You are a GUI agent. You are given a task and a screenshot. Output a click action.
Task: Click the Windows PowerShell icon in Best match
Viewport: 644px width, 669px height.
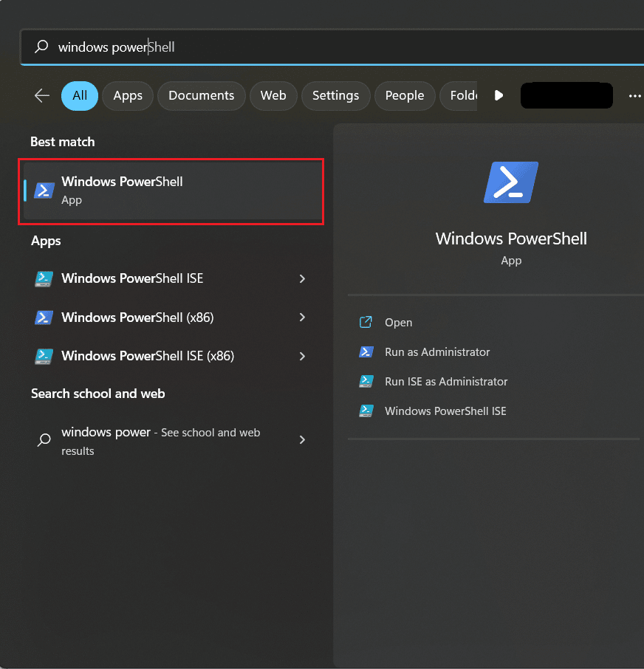pyautogui.click(x=44, y=191)
